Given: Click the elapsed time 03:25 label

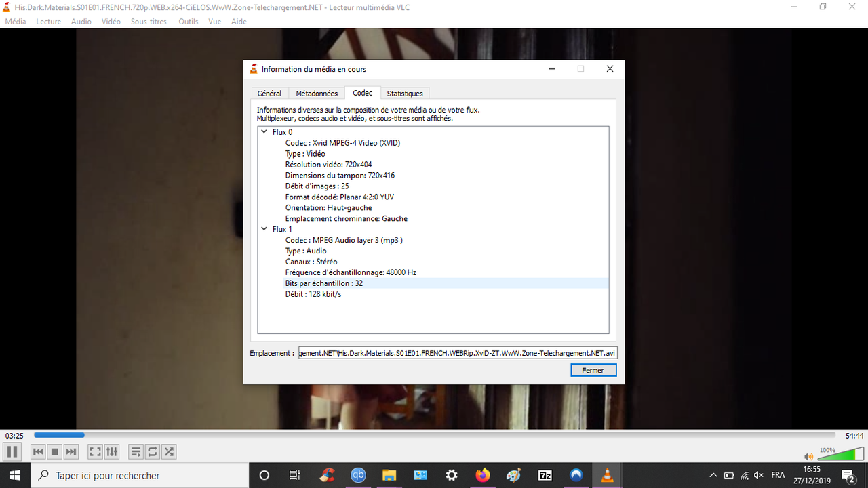Looking at the screenshot, I should (14, 436).
